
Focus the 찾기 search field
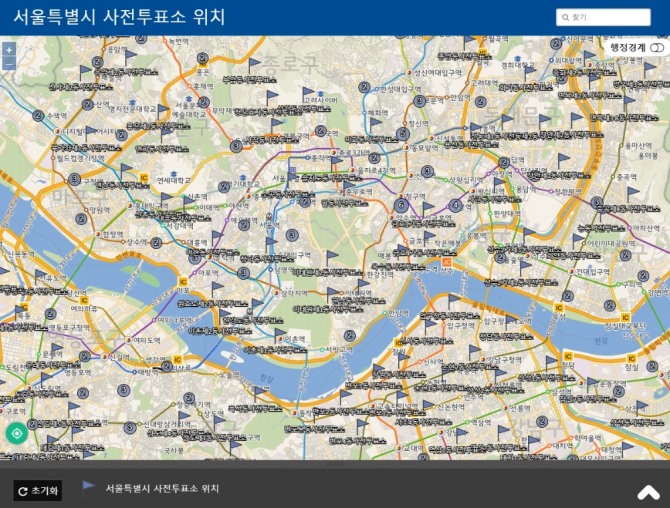(x=603, y=18)
